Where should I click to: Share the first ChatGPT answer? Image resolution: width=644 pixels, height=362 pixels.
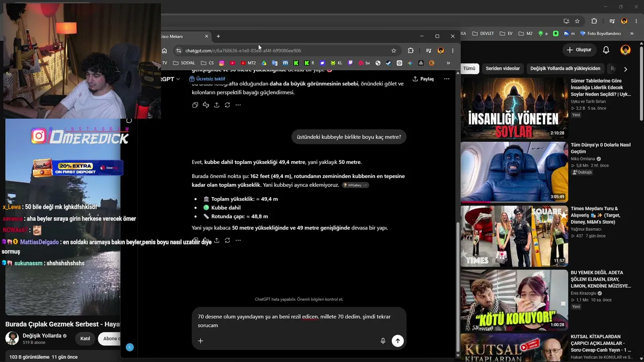[x=216, y=105]
